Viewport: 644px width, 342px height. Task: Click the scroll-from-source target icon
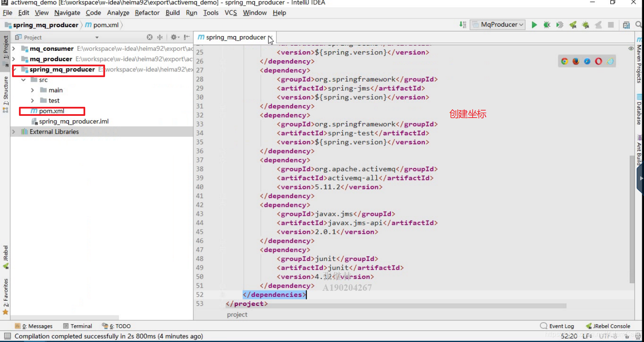(x=149, y=37)
